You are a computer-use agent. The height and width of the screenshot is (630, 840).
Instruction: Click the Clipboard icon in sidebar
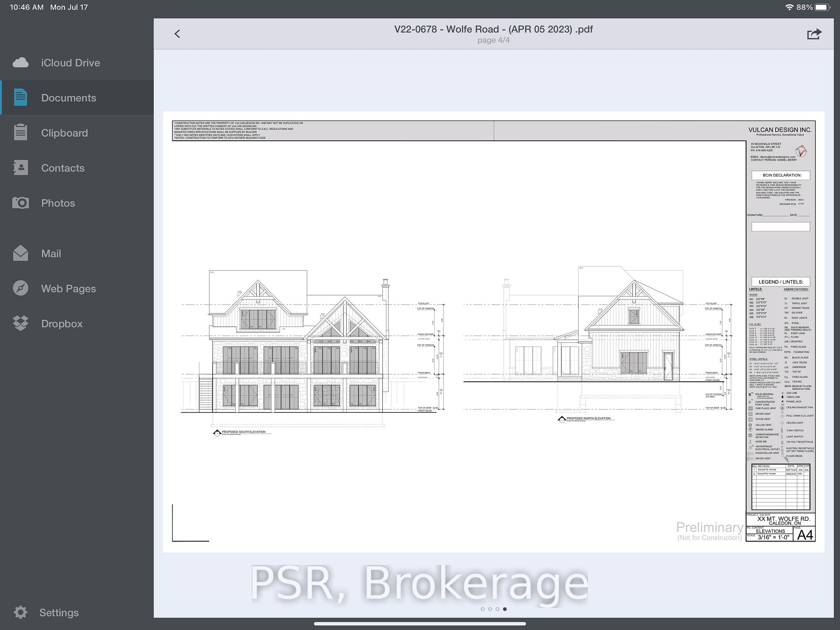[x=21, y=133]
